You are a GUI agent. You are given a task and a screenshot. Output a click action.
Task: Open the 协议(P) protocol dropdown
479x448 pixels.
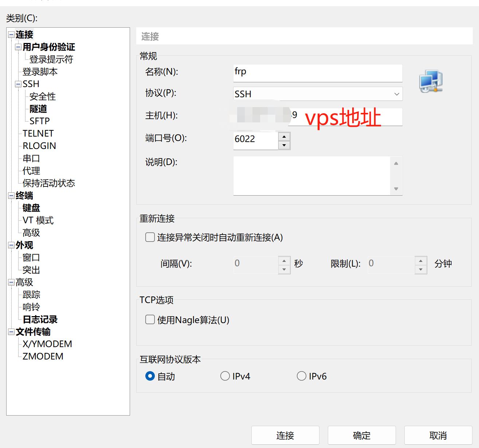click(x=396, y=94)
